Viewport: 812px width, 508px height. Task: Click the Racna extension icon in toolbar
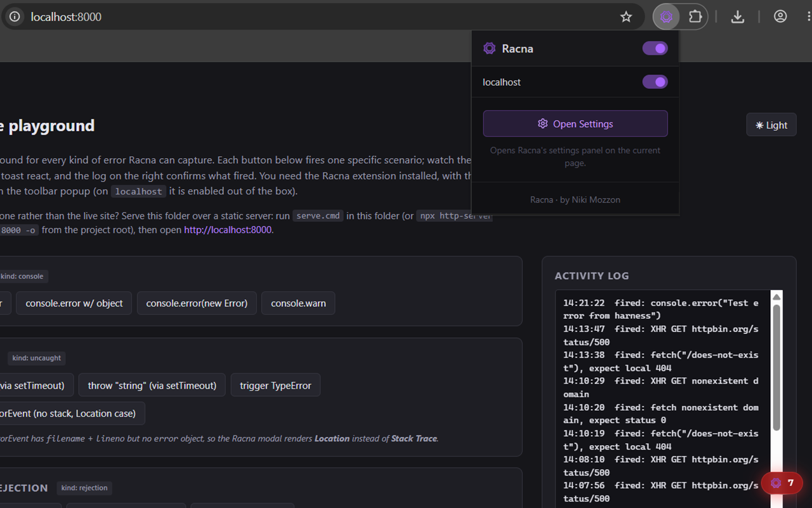point(666,17)
